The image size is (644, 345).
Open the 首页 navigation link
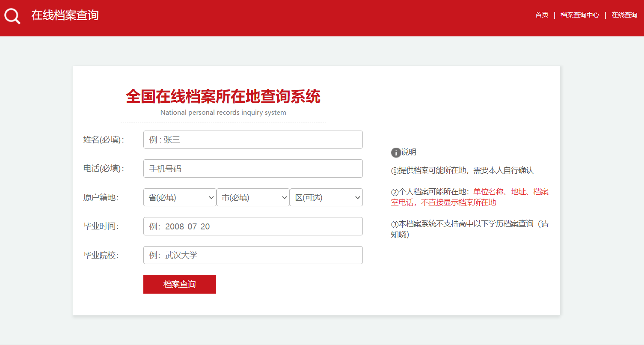541,15
